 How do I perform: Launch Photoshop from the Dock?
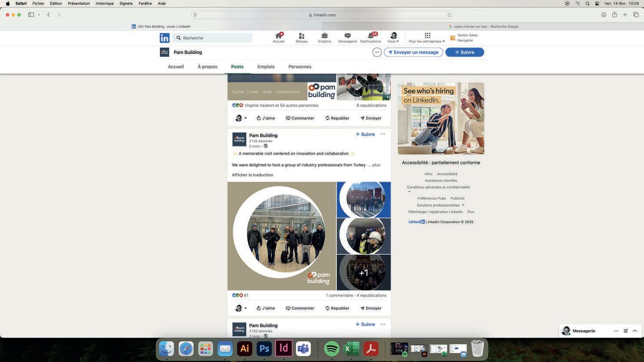coord(264,349)
